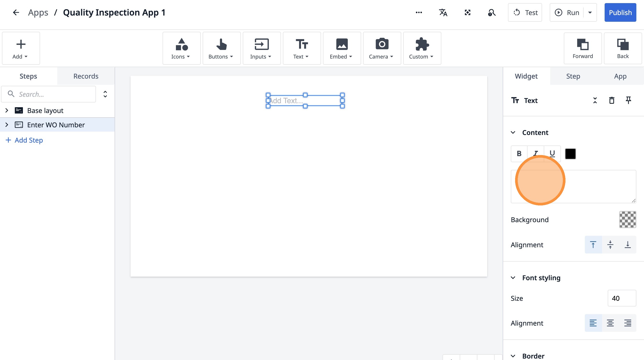Viewport: 644px width, 360px height.
Task: Switch to the Step properties tab
Action: (573, 76)
